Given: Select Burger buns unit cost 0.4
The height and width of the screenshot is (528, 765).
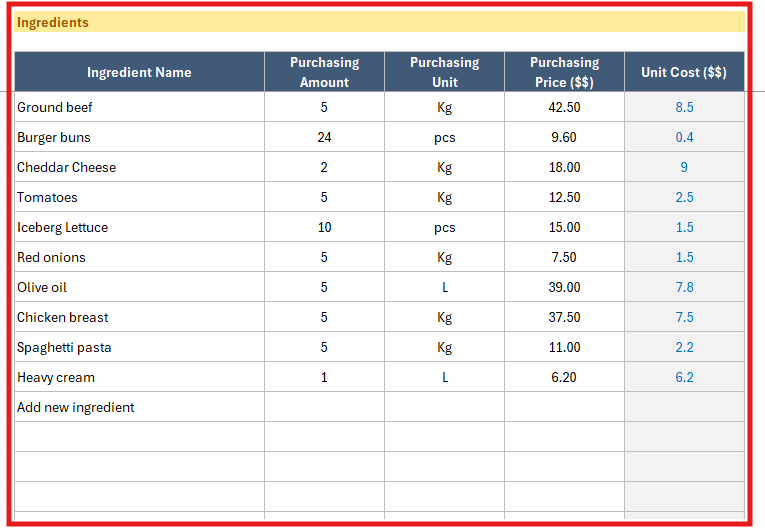Looking at the screenshot, I should [x=684, y=137].
